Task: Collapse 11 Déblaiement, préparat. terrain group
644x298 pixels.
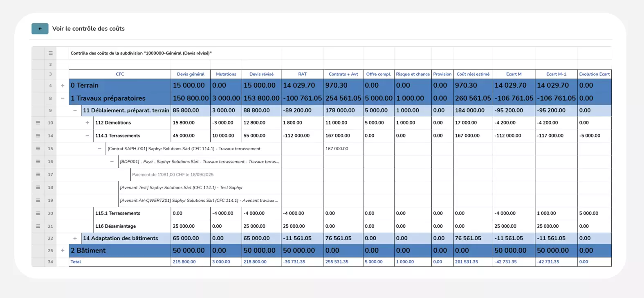Action: [x=75, y=111]
